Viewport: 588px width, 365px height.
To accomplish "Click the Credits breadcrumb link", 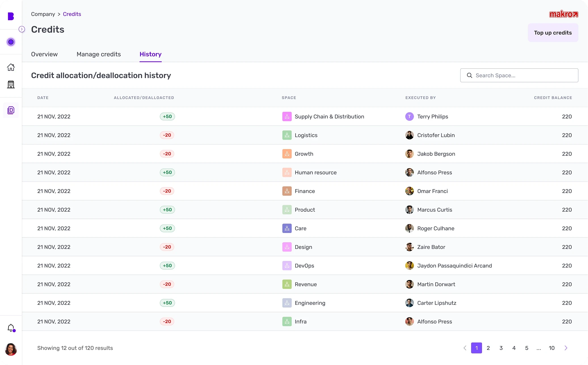I will (x=72, y=14).
